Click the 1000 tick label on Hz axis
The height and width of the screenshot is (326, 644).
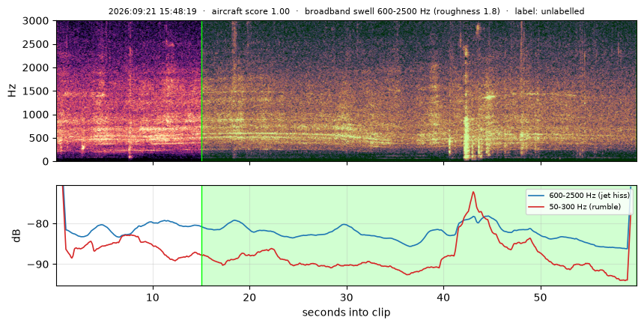[x=36, y=114]
